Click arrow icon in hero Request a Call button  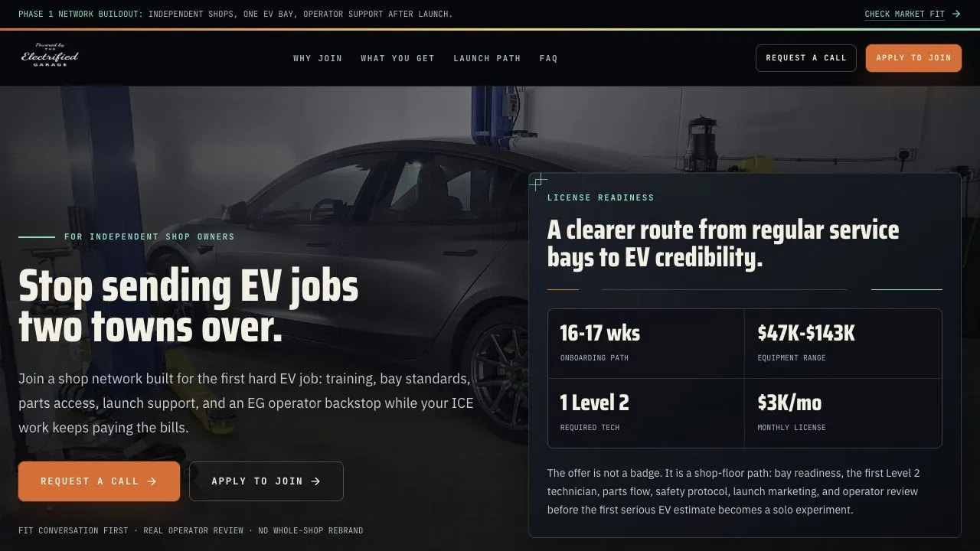coord(152,481)
